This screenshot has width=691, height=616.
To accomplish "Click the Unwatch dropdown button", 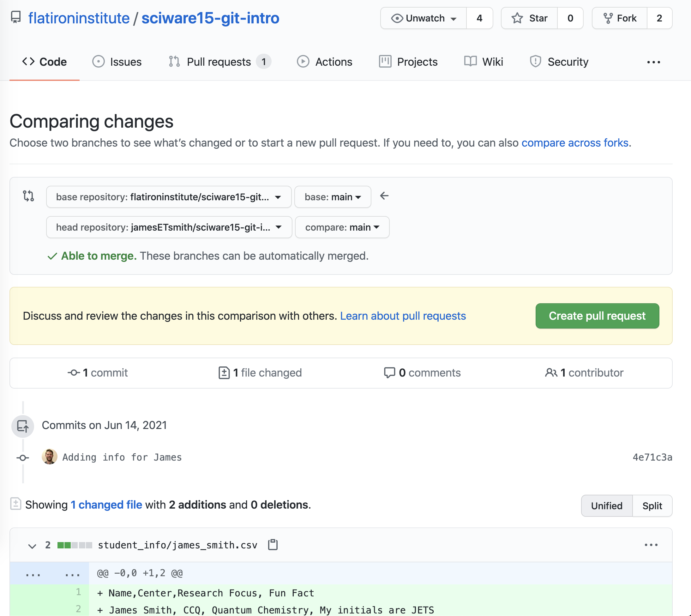I will pos(423,18).
